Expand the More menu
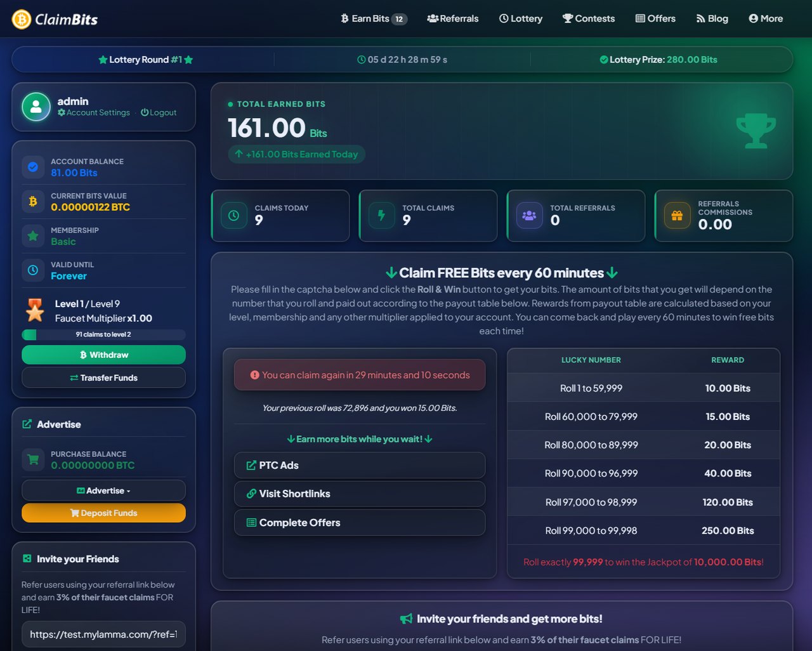 766,18
